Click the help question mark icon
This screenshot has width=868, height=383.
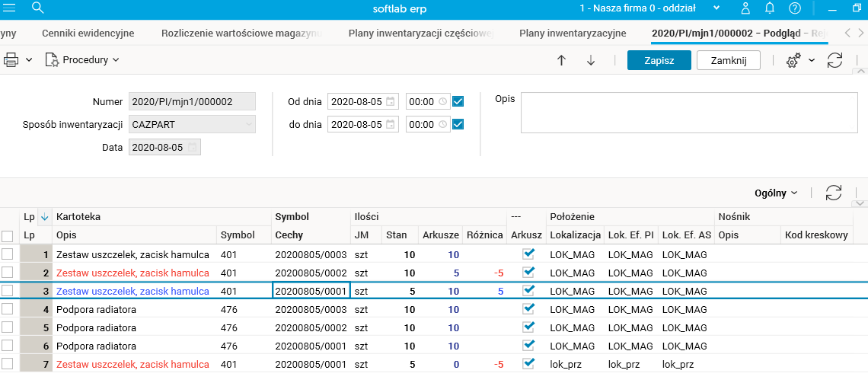794,8
